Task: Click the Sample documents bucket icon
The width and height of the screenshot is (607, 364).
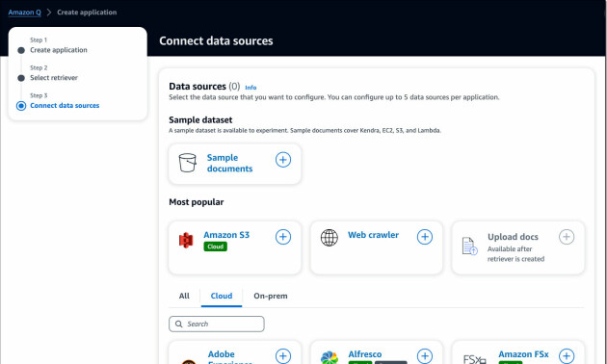Action: [187, 163]
